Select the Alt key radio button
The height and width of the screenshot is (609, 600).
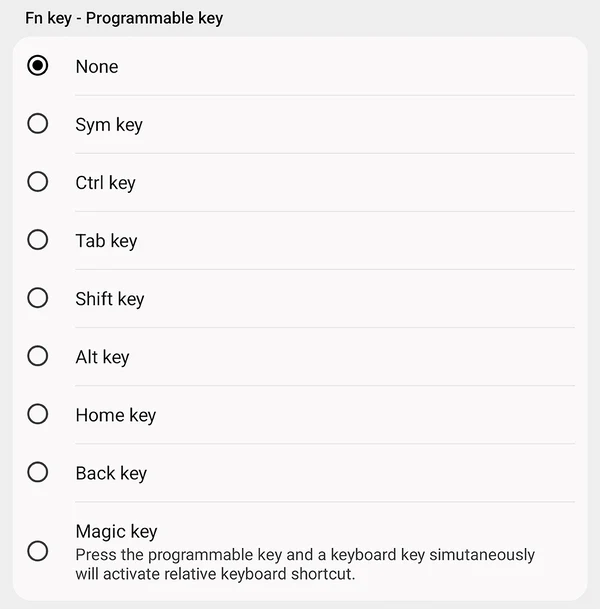pos(38,356)
